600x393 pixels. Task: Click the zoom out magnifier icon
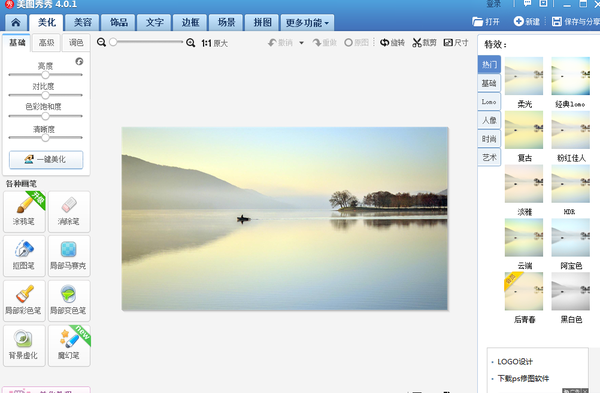[101, 42]
